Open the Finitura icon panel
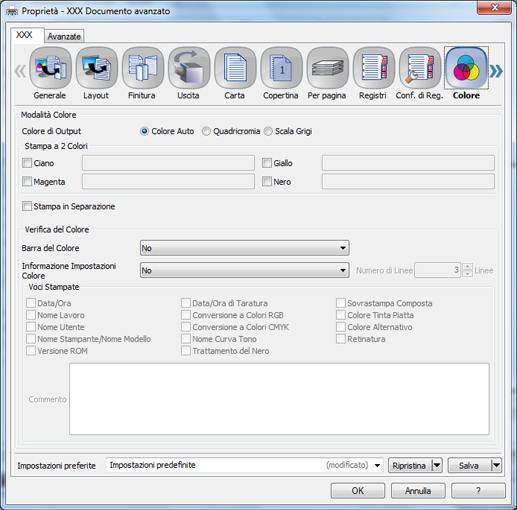The width and height of the screenshot is (517, 510). 143,69
